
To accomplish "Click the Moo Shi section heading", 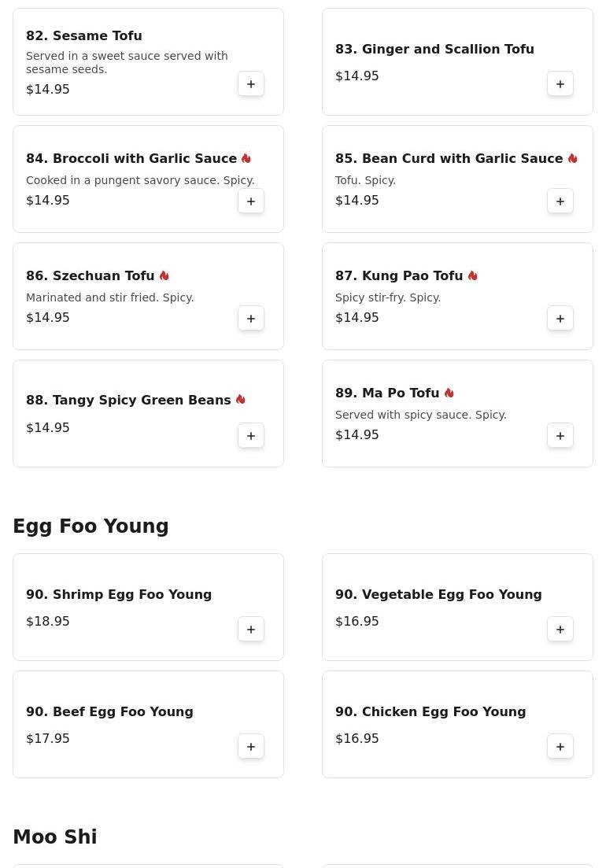I will pos(55,837).
